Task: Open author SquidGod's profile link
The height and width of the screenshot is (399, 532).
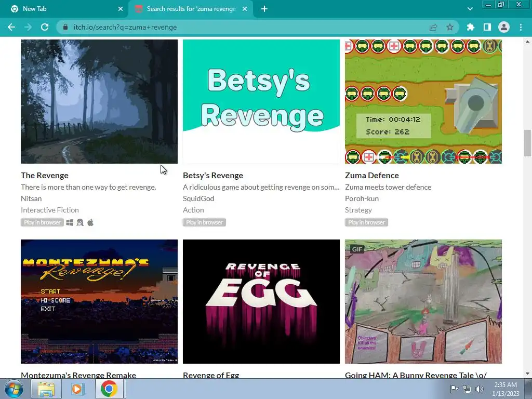Action: [x=198, y=198]
